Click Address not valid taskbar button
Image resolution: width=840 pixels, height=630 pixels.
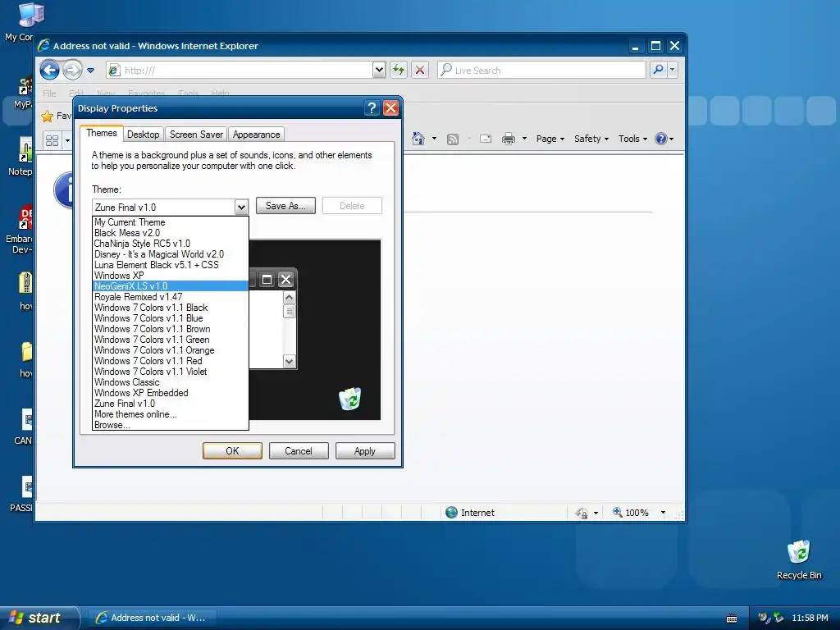click(152, 618)
